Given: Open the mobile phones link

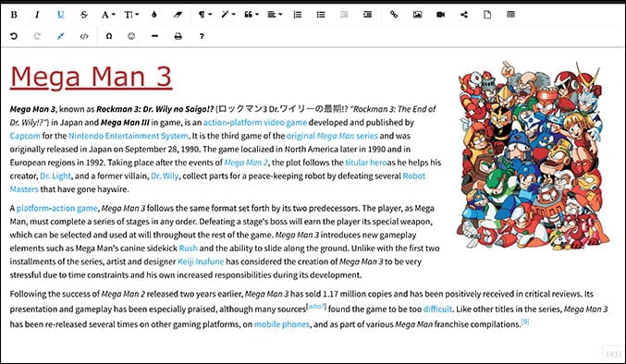Looking at the screenshot, I should pyautogui.click(x=282, y=324).
